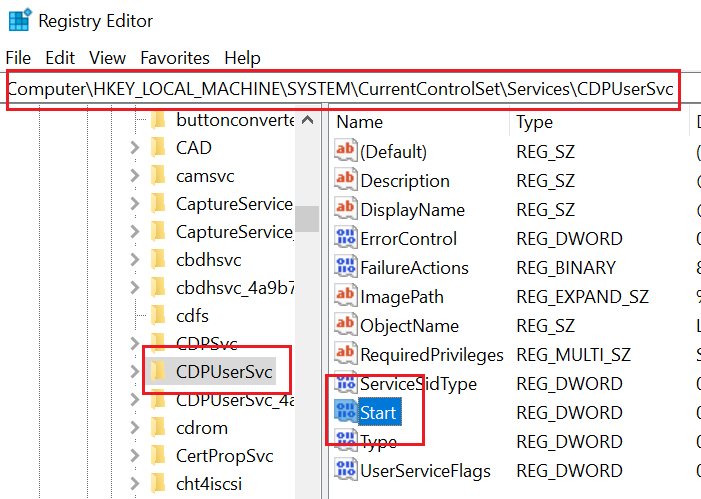Expand the cbdhsvc_4a9b7 key
The width and height of the screenshot is (701, 499).
(x=135, y=288)
